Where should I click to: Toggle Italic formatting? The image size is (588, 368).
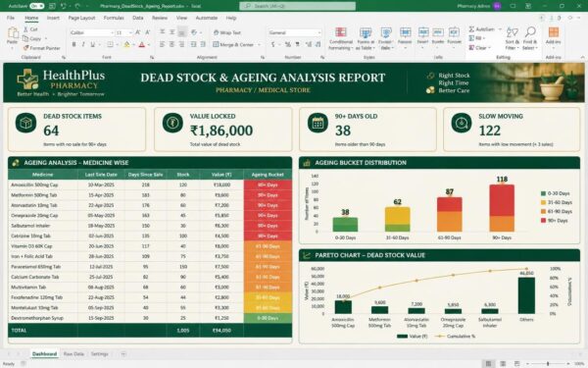tap(83, 45)
